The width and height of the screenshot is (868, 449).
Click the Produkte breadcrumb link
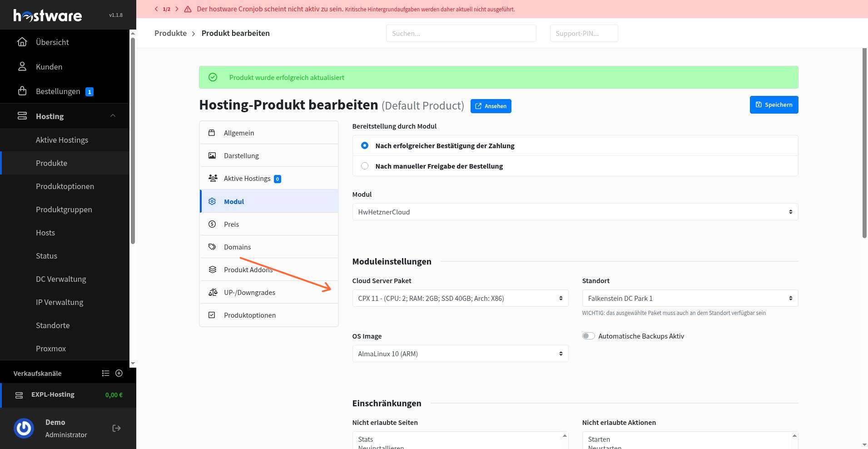(x=170, y=33)
